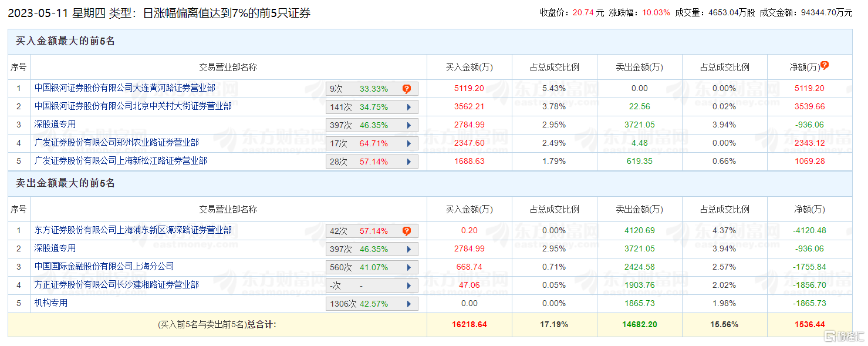Click orange help icon in 大连黄河路 row

pos(406,89)
